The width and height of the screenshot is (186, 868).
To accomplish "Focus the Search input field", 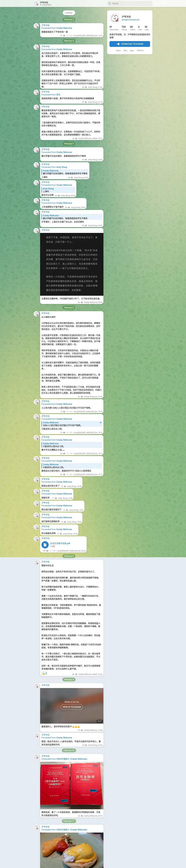I will pos(130,3).
